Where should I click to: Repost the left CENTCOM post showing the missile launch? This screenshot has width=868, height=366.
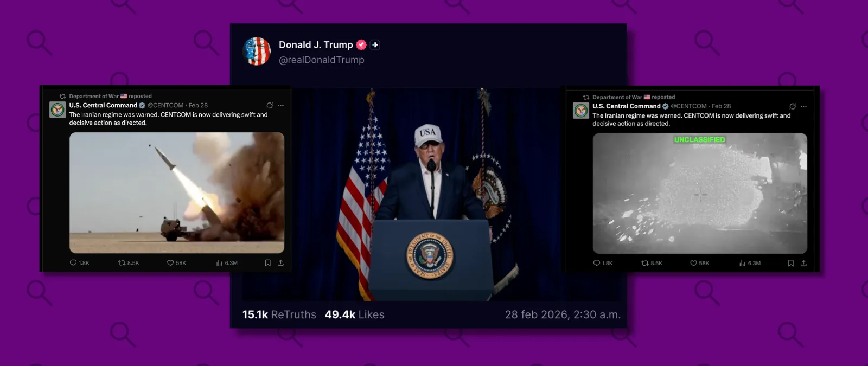click(x=122, y=263)
